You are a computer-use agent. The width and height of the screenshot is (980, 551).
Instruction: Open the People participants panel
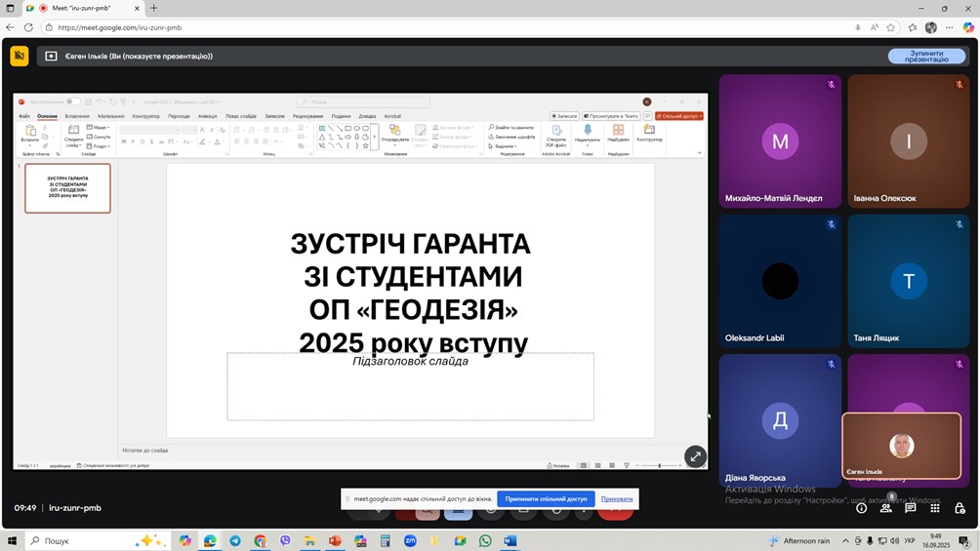885,508
